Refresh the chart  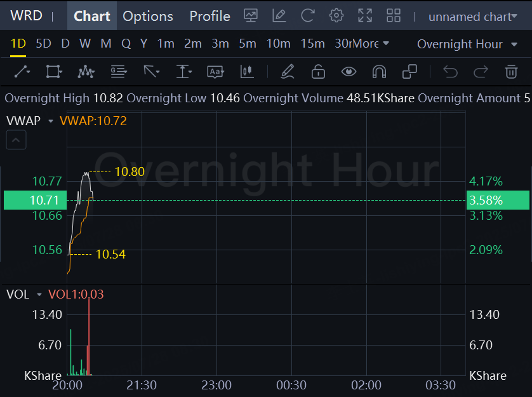(308, 16)
